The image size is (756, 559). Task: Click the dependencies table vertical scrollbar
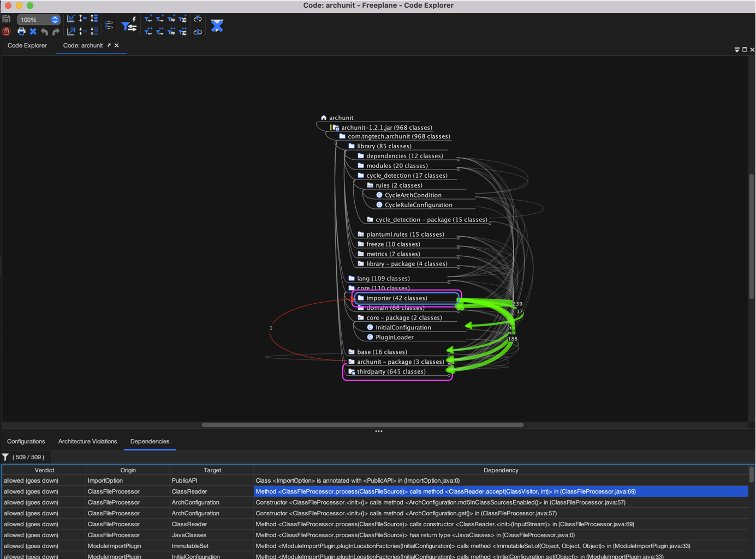tap(752, 474)
